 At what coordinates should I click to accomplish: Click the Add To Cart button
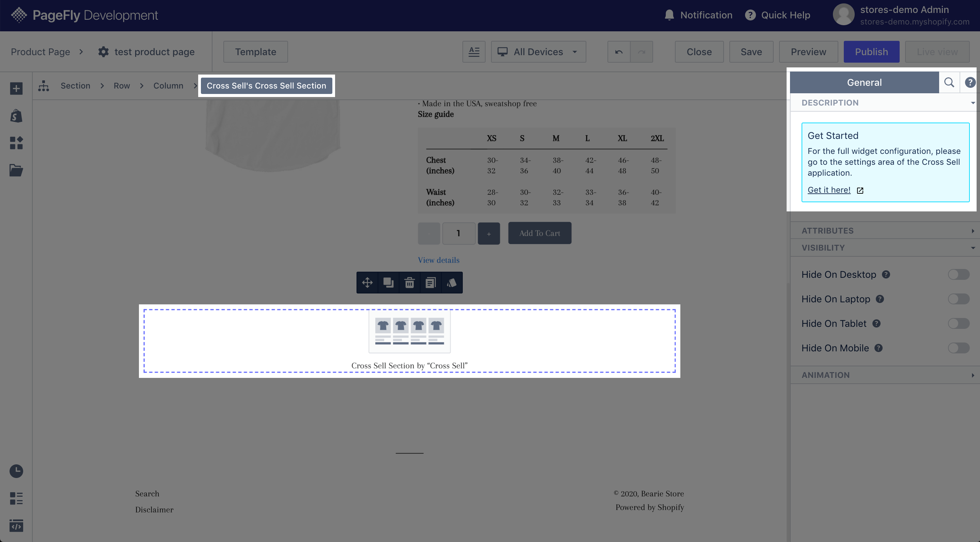(x=539, y=233)
